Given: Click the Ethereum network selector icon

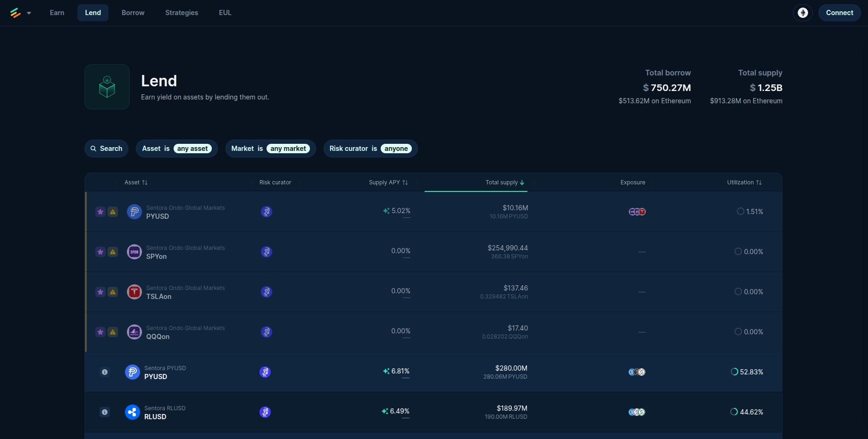Looking at the screenshot, I should click(802, 13).
